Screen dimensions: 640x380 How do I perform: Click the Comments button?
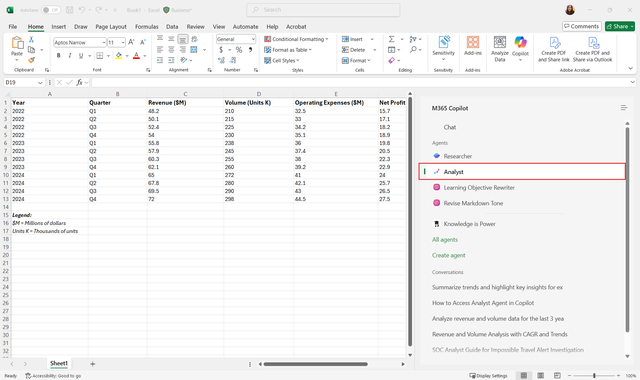(x=582, y=26)
